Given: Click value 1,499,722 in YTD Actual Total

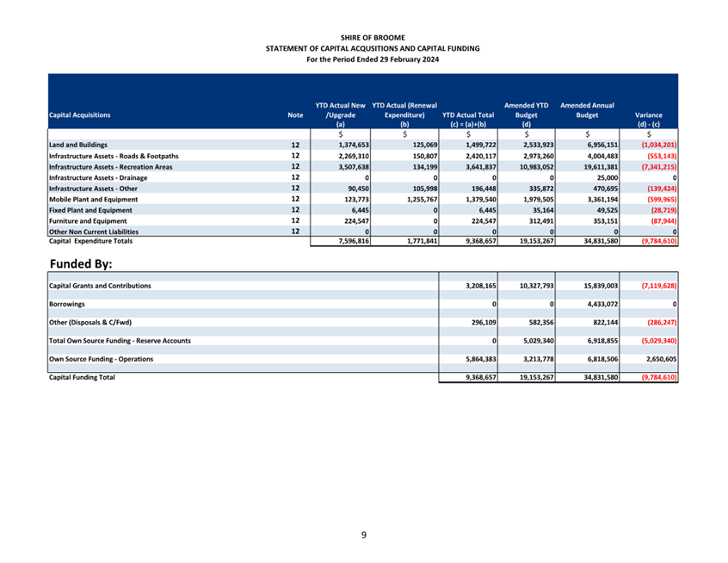Looking at the screenshot, I should coord(481,145).
